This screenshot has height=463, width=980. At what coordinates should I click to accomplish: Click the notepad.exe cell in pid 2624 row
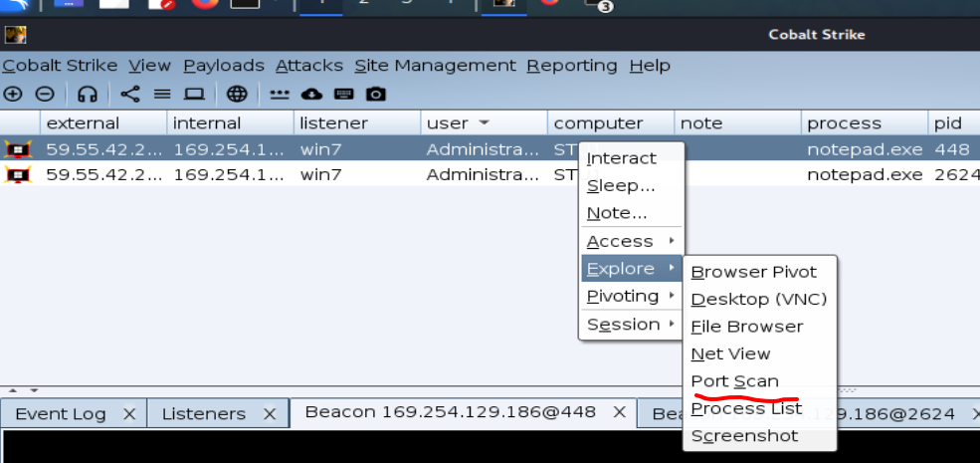tap(865, 174)
